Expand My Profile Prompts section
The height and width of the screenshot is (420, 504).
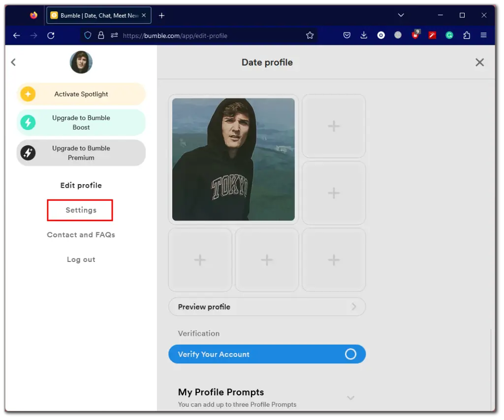click(350, 397)
